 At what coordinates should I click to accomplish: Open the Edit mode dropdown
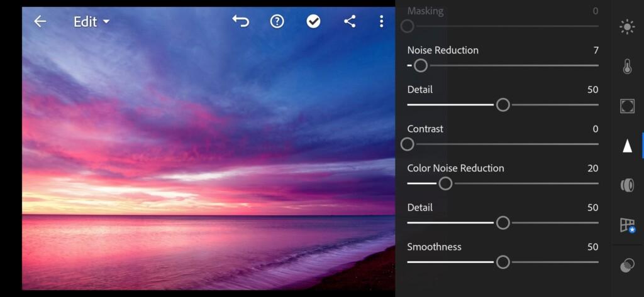pyautogui.click(x=91, y=22)
